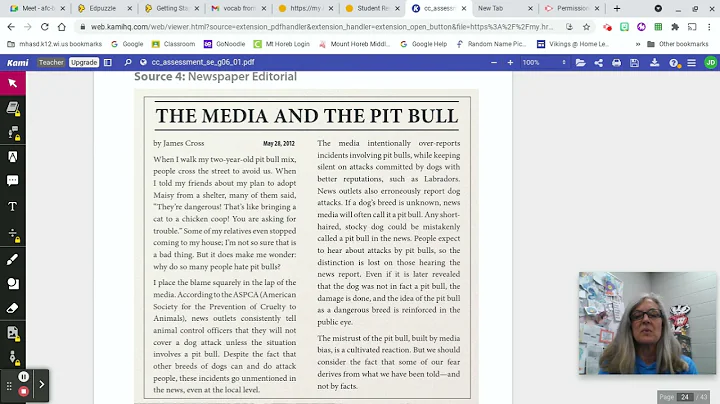Open the browser home page
This screenshot has height=404, width=720.
tap(62, 27)
